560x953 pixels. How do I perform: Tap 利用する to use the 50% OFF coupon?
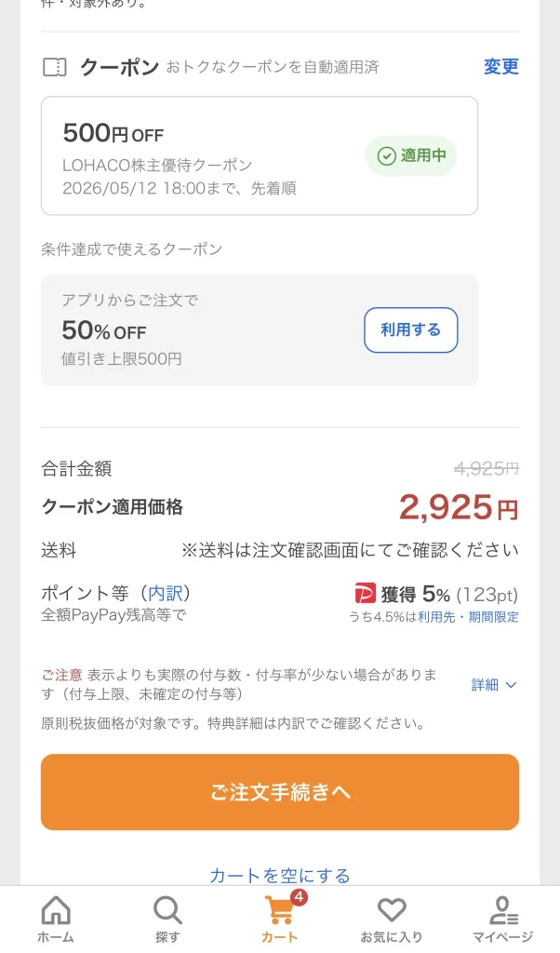pyautogui.click(x=410, y=330)
